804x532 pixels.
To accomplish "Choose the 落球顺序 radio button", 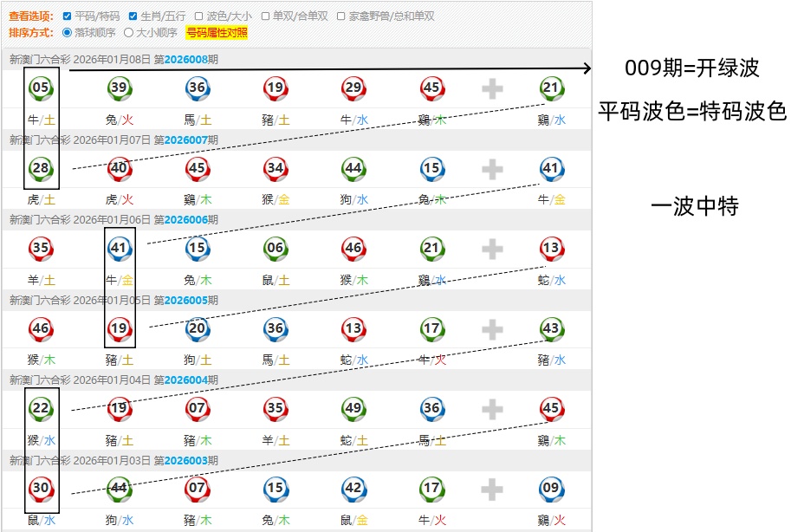I will point(67,33).
